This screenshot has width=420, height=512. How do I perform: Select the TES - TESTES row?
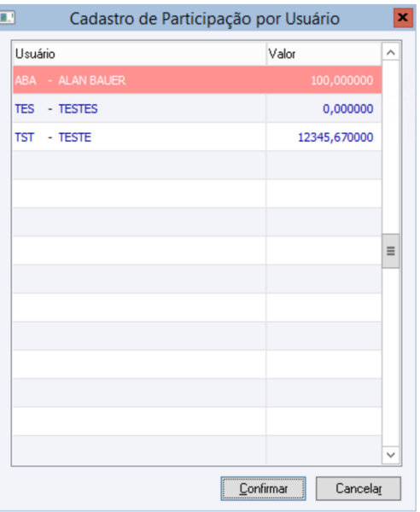(x=197, y=108)
